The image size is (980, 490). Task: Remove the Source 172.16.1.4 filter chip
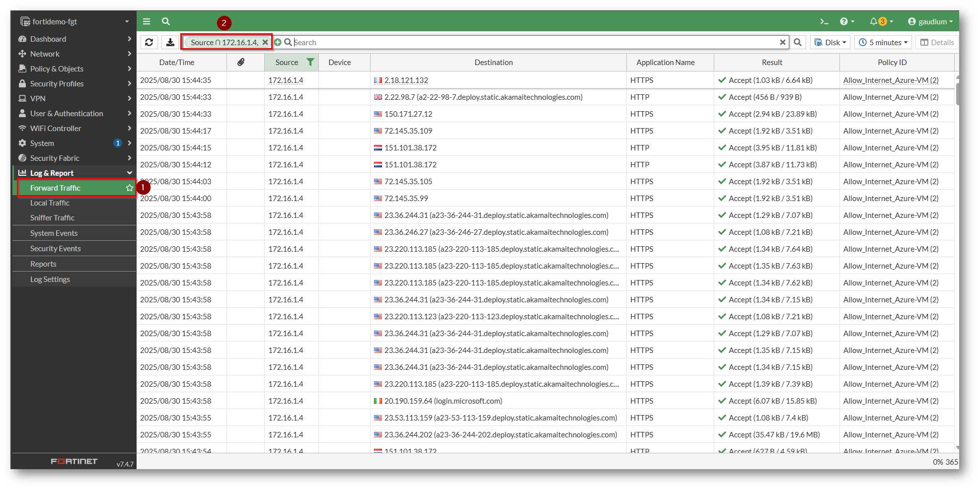coord(265,43)
